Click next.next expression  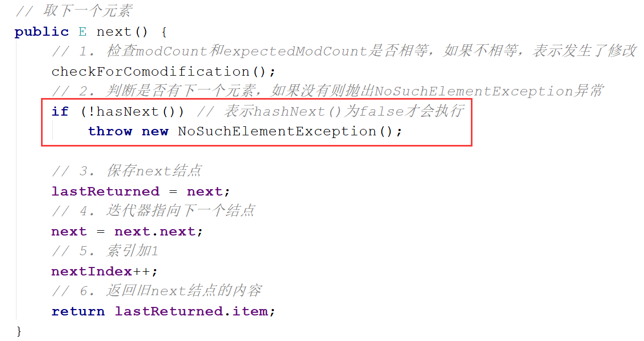(x=155, y=231)
